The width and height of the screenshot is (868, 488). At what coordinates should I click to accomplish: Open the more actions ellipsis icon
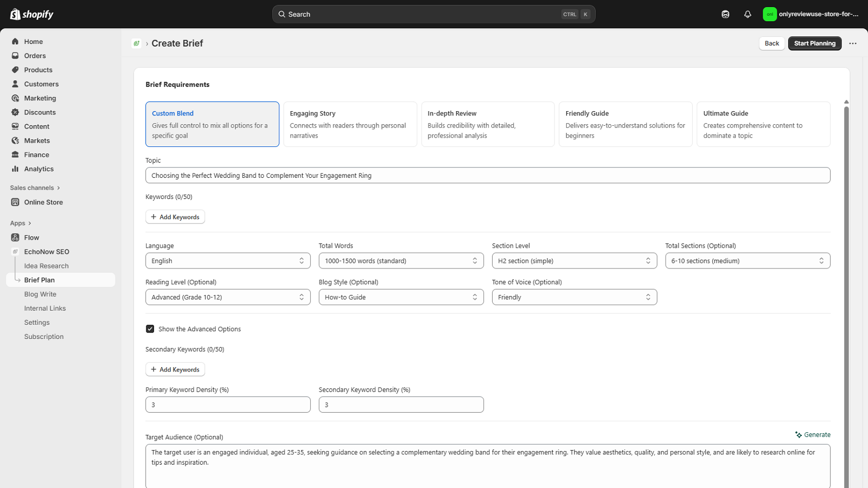[853, 43]
